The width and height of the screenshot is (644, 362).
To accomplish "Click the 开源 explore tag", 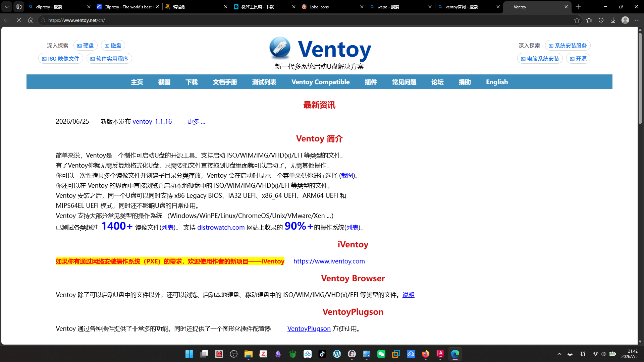I will [578, 59].
